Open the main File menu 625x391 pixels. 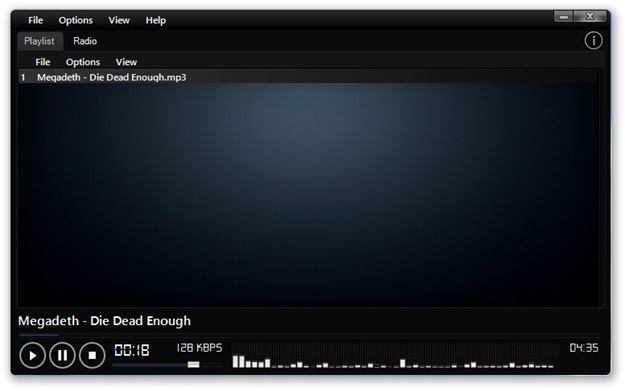click(35, 20)
